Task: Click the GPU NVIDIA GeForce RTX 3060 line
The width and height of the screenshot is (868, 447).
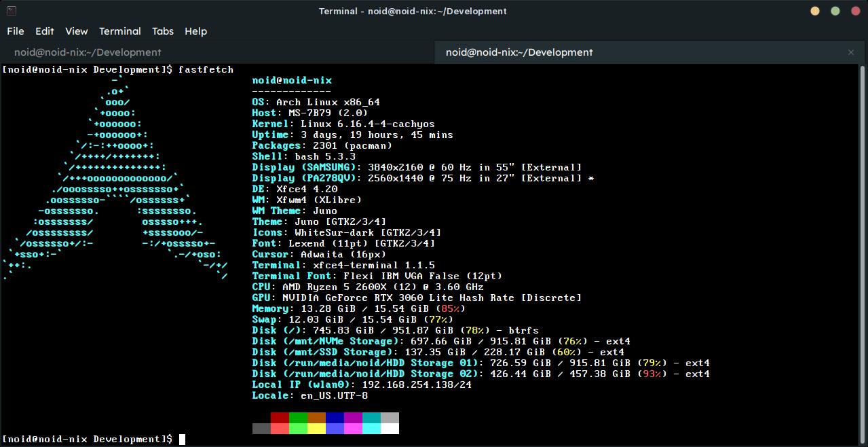Action: [x=417, y=298]
